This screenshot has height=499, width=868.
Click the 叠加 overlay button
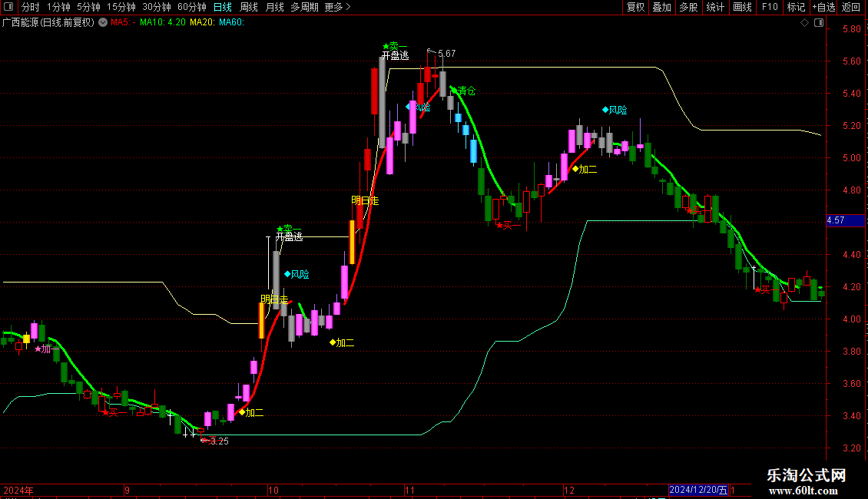pos(661,7)
